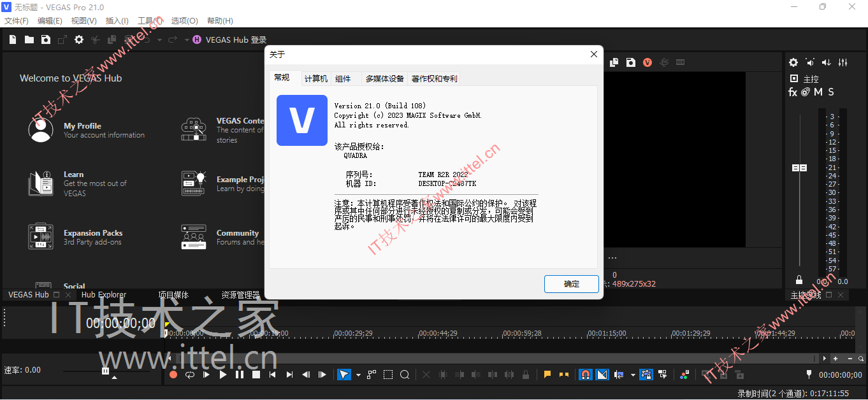868x400 pixels.
Task: Open the My Profile hub icon
Action: (x=41, y=129)
